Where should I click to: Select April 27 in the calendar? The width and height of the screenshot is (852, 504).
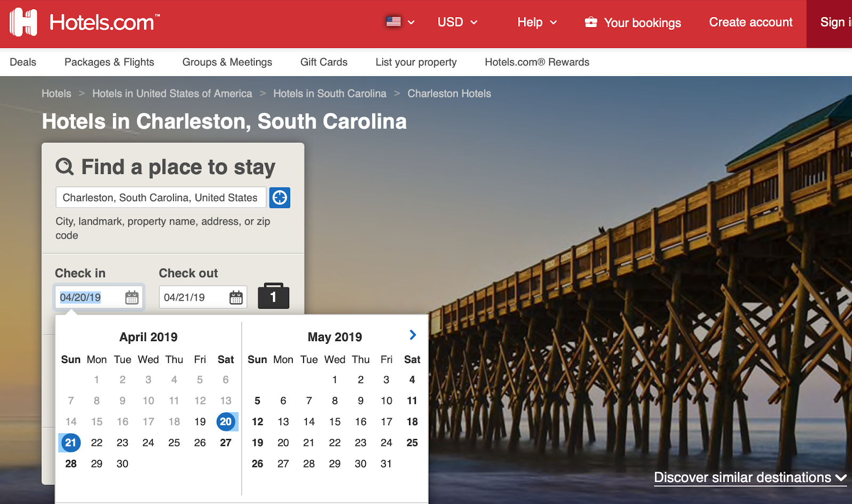[x=226, y=442]
